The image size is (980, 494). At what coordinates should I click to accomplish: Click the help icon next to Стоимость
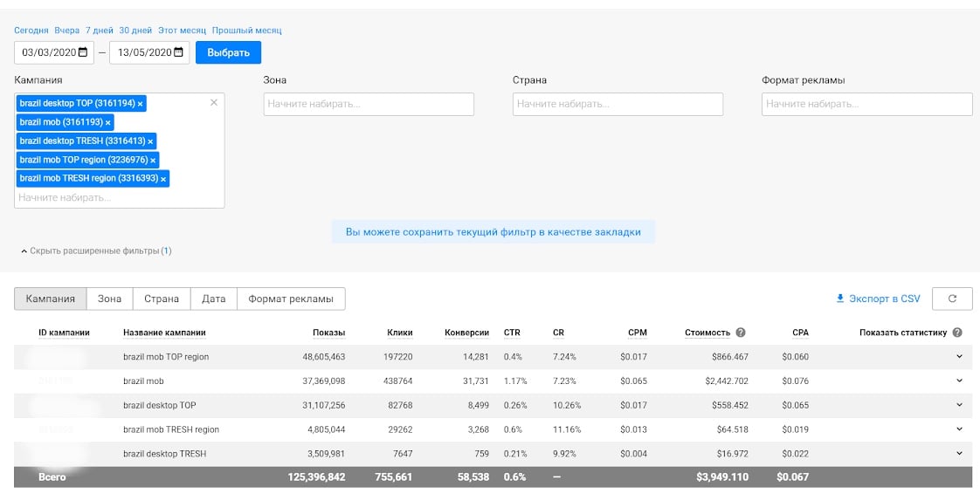coord(741,333)
